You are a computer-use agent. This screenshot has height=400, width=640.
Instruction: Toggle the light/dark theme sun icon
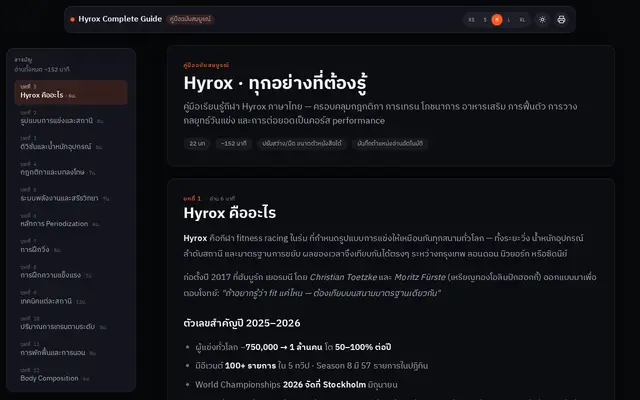(x=542, y=20)
